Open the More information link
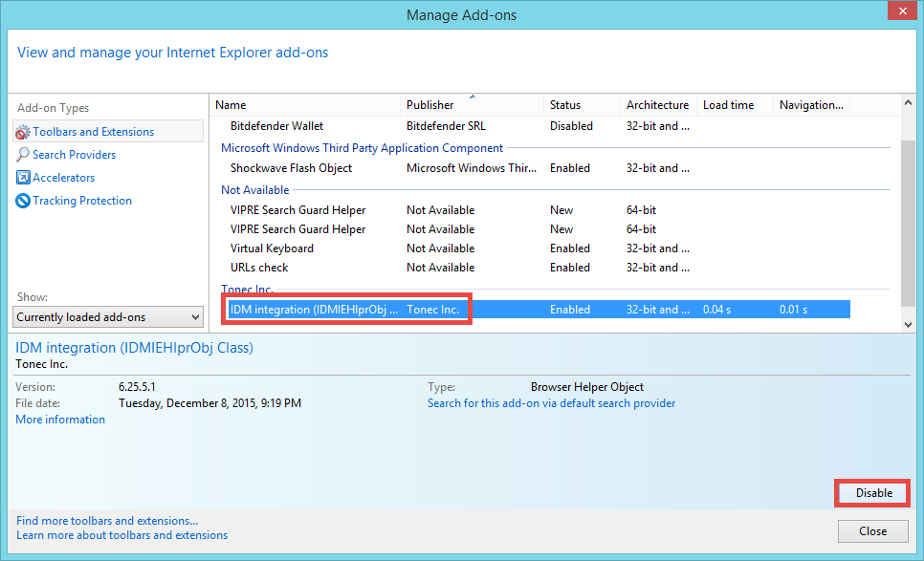This screenshot has width=924, height=561. point(60,420)
